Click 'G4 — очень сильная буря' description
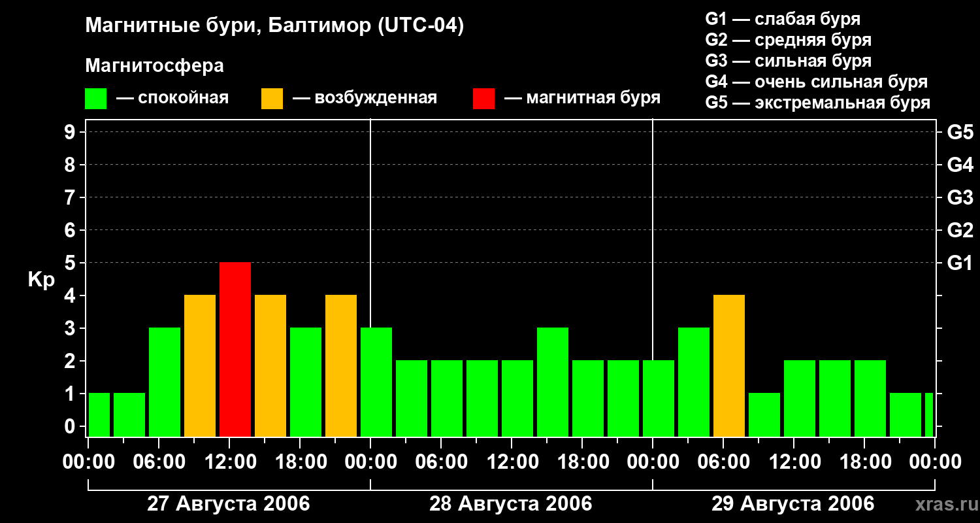The height and width of the screenshot is (523, 980). [x=817, y=82]
